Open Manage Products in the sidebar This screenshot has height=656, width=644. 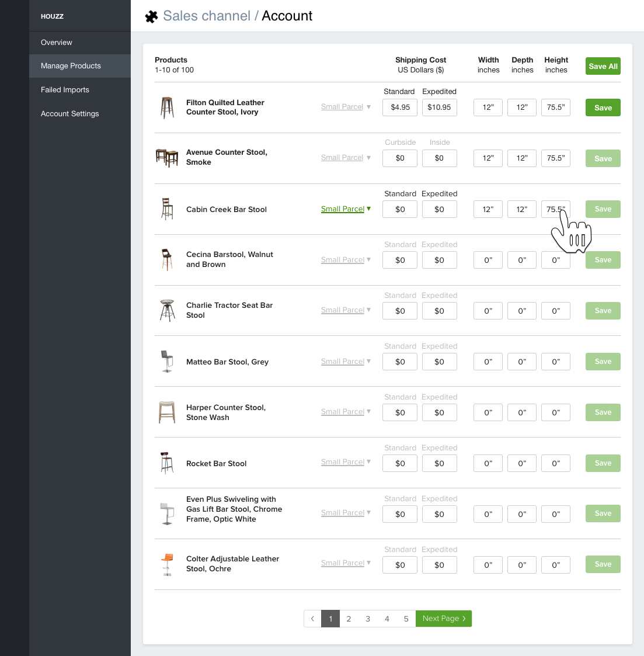tap(71, 66)
